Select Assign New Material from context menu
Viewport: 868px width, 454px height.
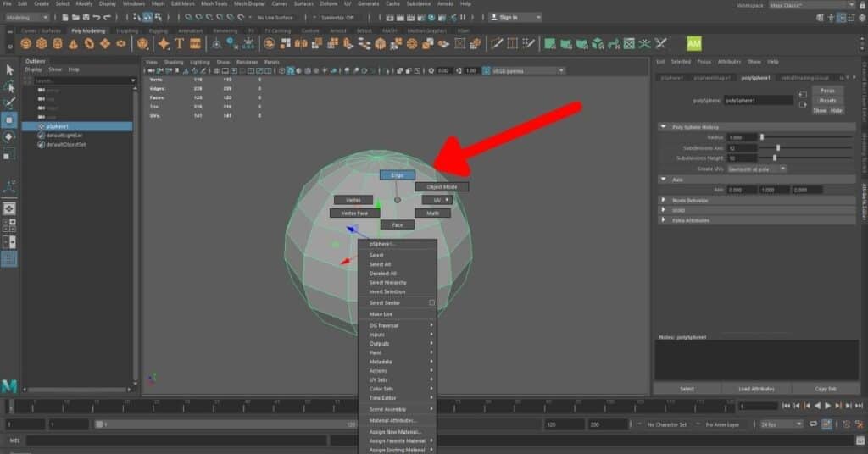[x=394, y=432]
